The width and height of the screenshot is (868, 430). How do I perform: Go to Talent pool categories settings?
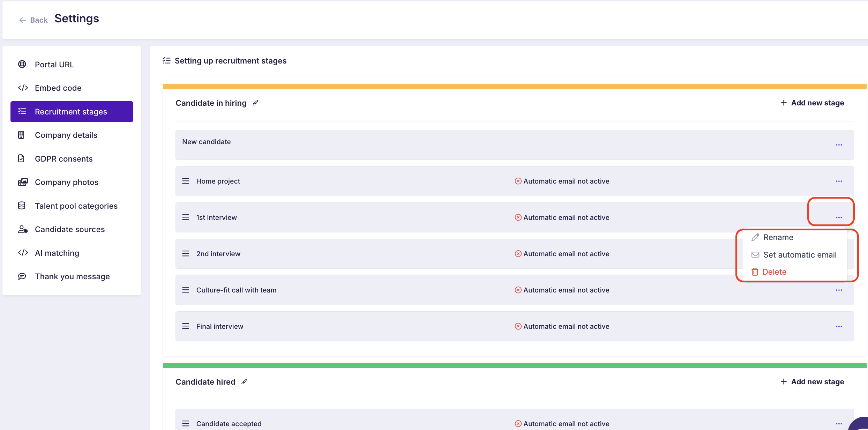click(x=76, y=206)
